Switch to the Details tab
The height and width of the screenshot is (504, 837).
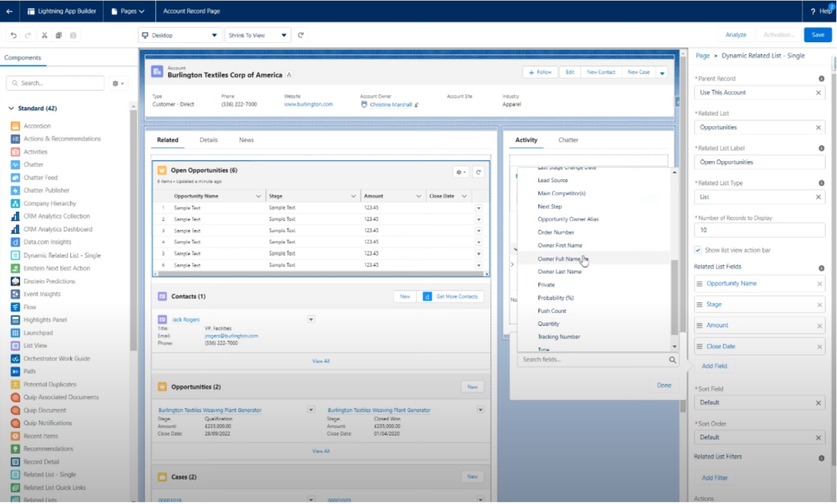point(209,140)
